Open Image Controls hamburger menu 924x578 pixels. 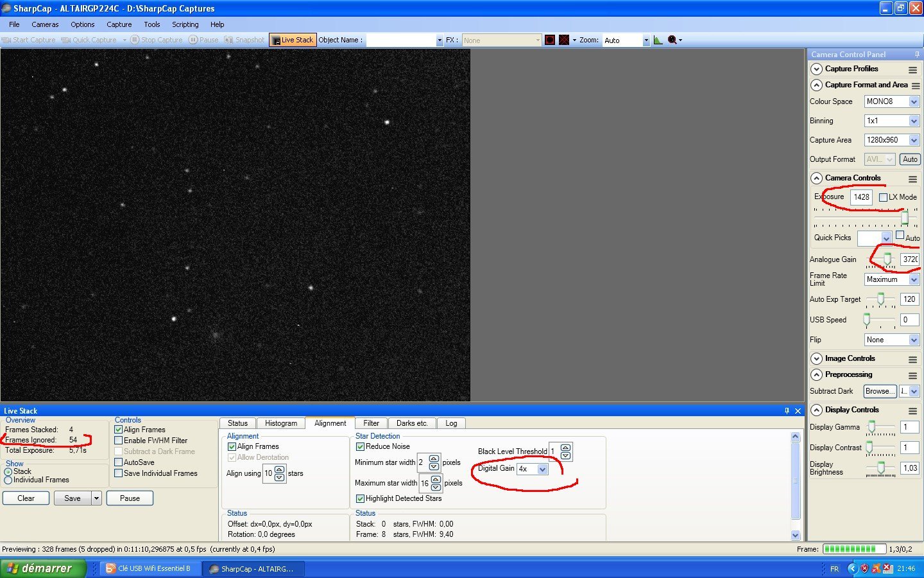coord(912,359)
